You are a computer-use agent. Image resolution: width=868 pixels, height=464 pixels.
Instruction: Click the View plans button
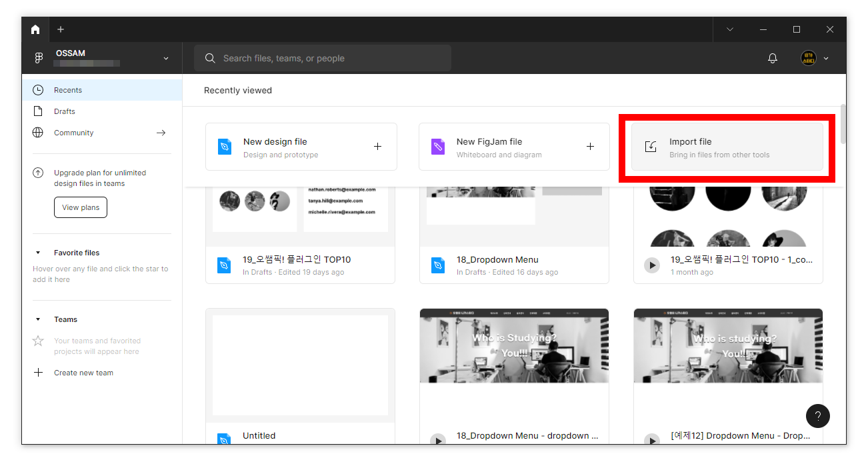(81, 207)
